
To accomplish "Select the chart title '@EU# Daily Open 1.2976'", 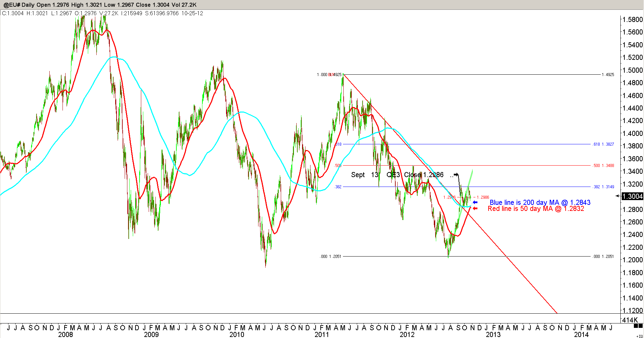I will pyautogui.click(x=36, y=5).
